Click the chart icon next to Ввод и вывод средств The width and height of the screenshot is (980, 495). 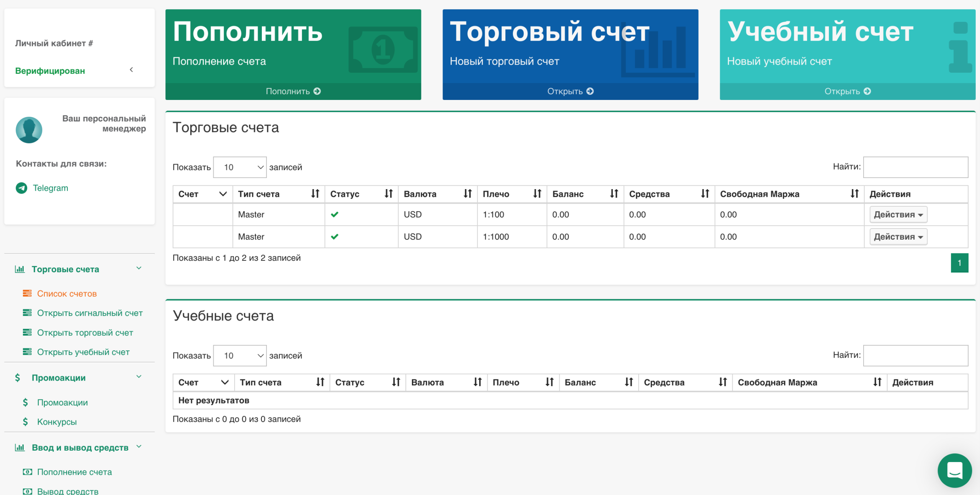20,447
